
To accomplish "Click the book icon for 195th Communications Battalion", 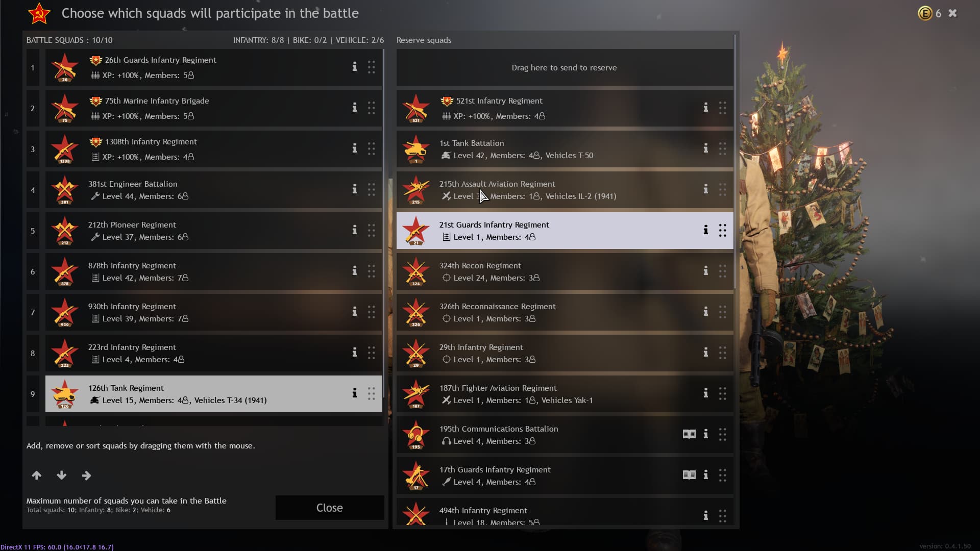I will [x=689, y=434].
